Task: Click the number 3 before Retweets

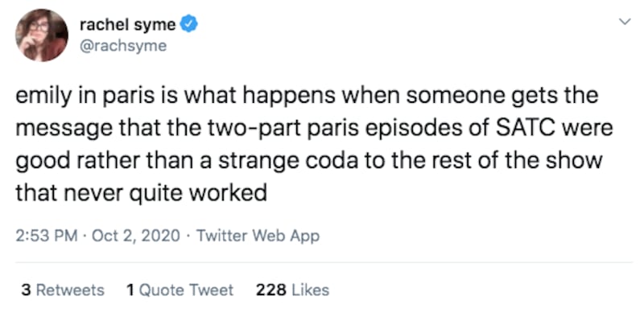Action: point(26,290)
